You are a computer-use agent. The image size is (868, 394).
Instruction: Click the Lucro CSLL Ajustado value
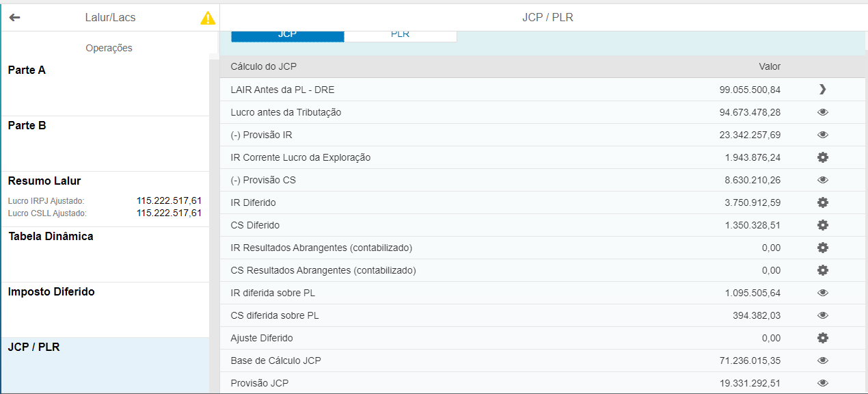(169, 213)
